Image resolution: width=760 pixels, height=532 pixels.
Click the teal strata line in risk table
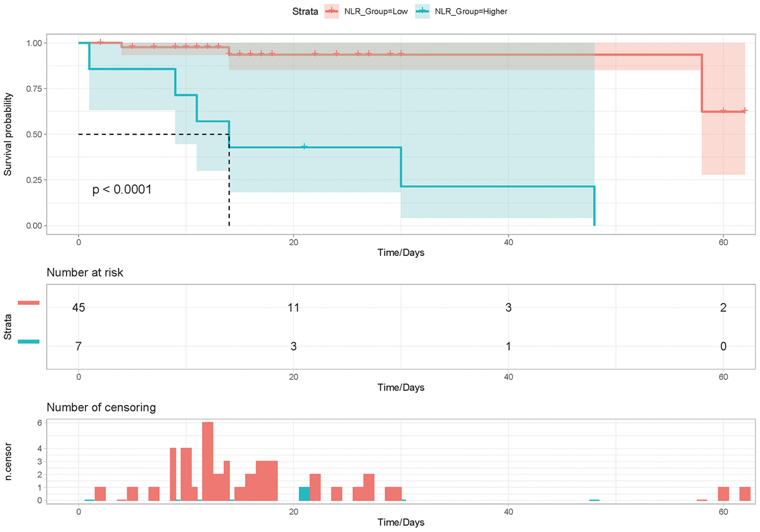point(28,342)
